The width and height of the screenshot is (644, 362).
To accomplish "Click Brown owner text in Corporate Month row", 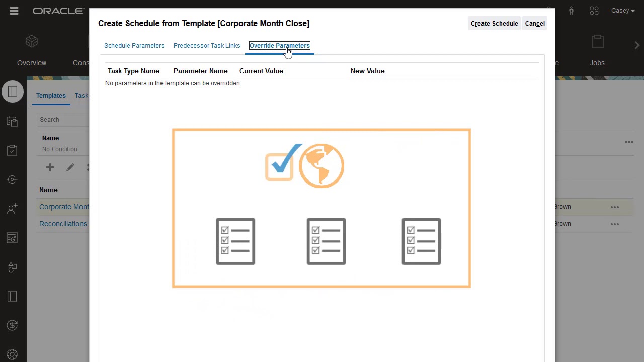I will point(563,207).
